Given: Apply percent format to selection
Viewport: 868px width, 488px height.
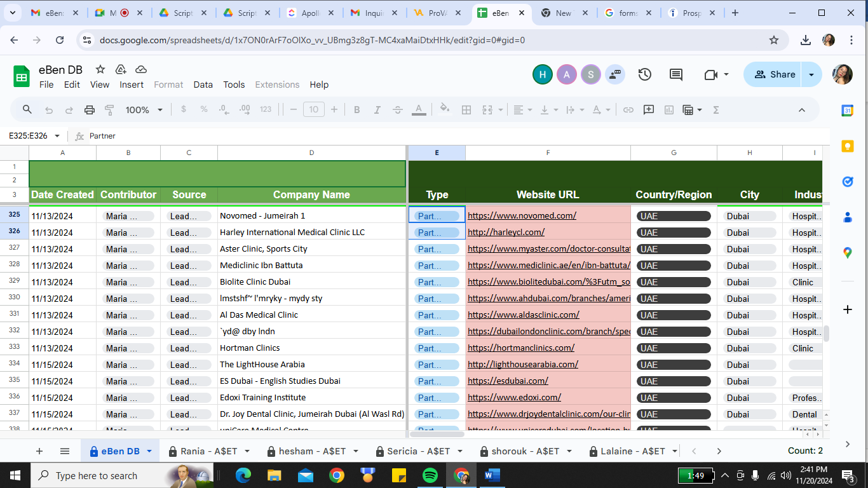Looking at the screenshot, I should coord(204,109).
